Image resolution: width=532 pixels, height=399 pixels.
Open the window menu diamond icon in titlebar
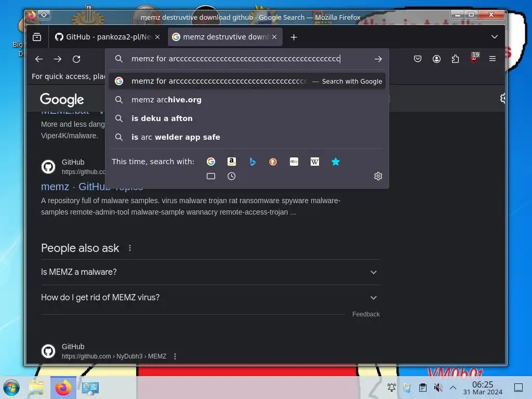(44, 15)
